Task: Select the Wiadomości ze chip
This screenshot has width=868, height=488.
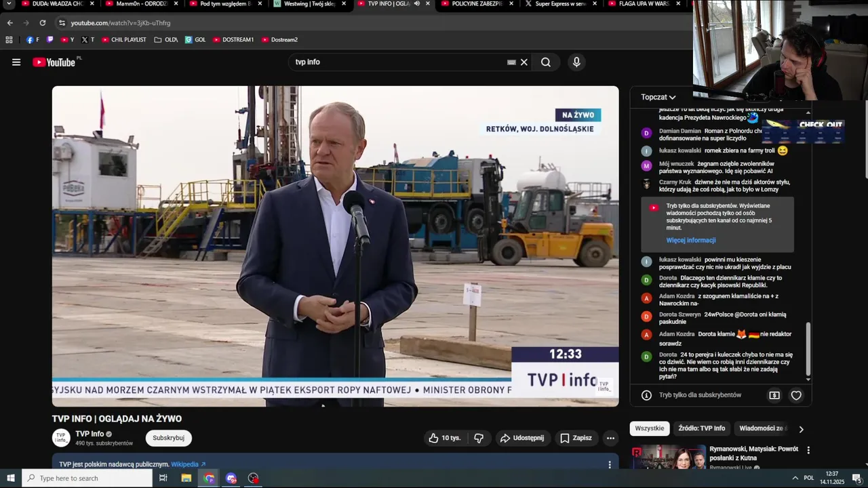Action: pyautogui.click(x=763, y=429)
